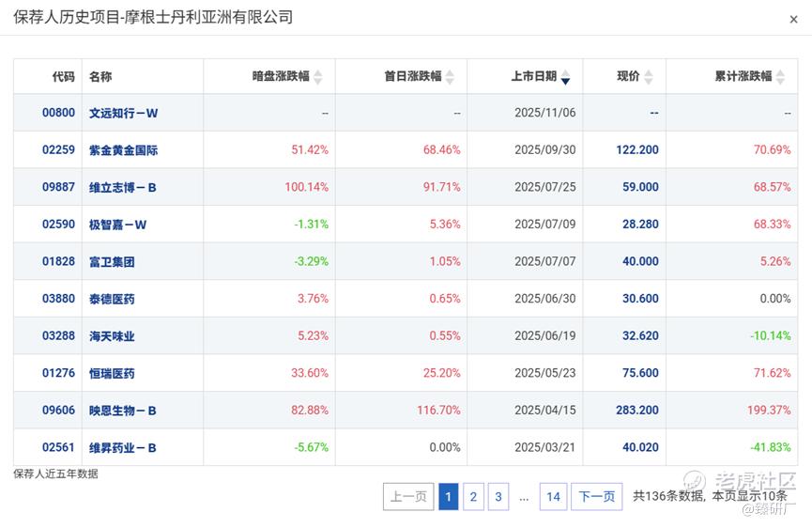Open 紫金黄金国际 stock link
The image size is (812, 528).
coord(123,150)
